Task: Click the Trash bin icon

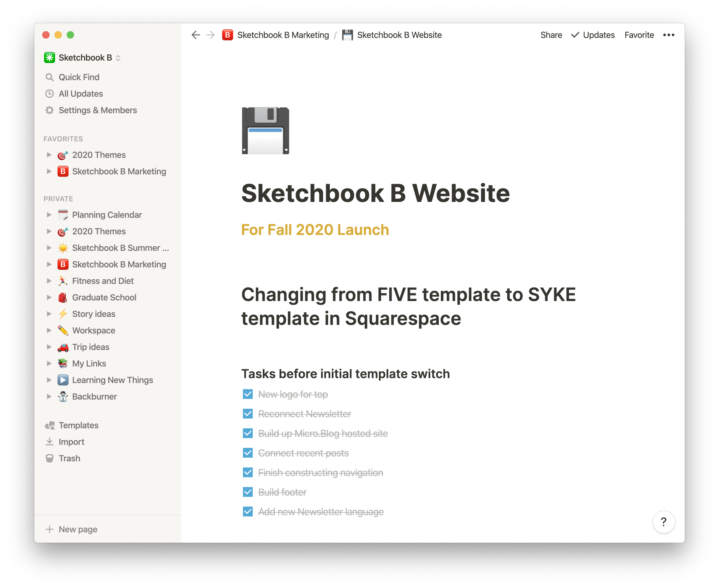Action: 50,459
